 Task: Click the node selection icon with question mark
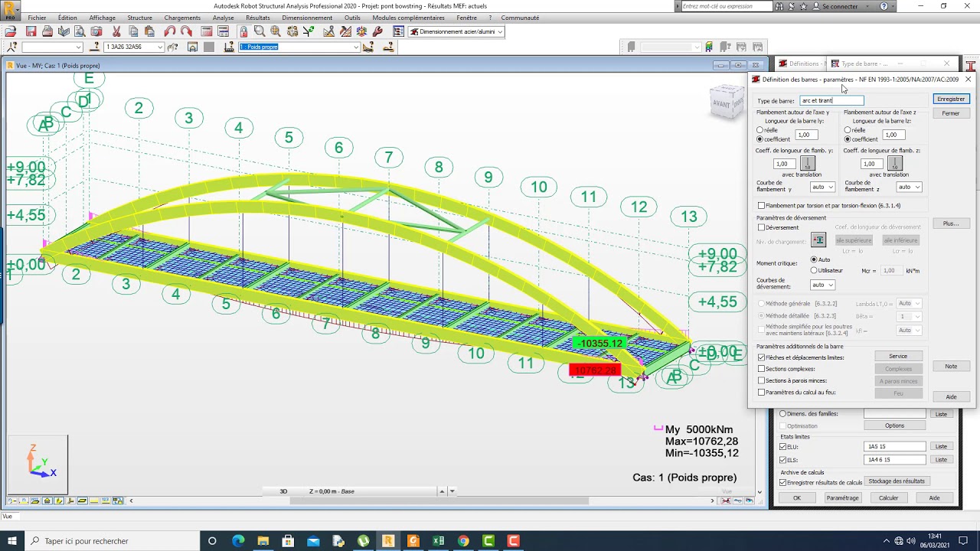(11, 47)
